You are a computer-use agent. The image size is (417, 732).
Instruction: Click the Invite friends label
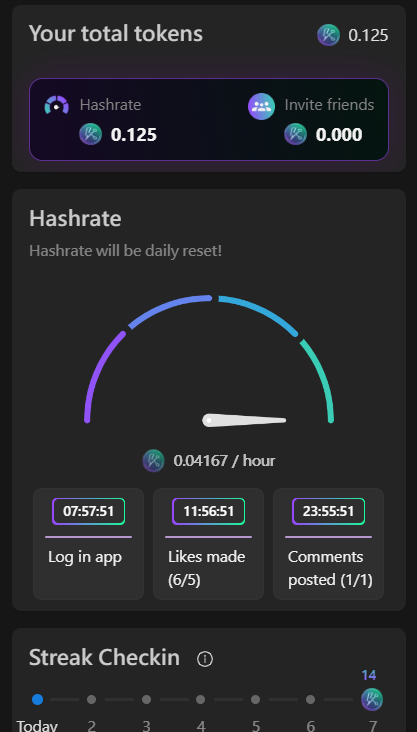coord(329,105)
